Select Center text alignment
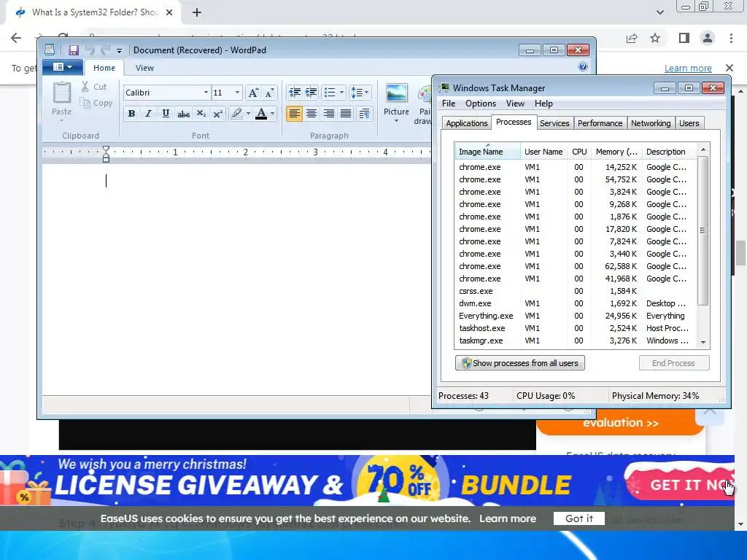This screenshot has height=560, width=747. [x=311, y=113]
